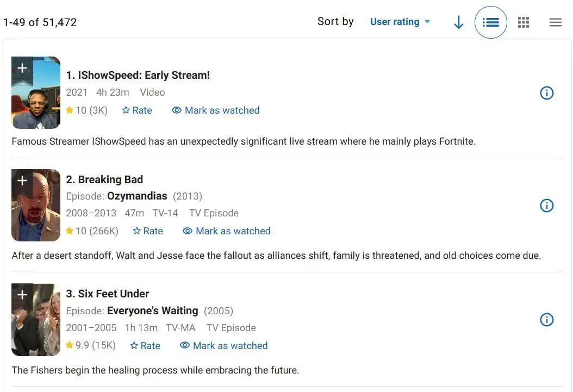Rate the Everyone's Waiting episode
This screenshot has height=392, width=573.
point(145,346)
